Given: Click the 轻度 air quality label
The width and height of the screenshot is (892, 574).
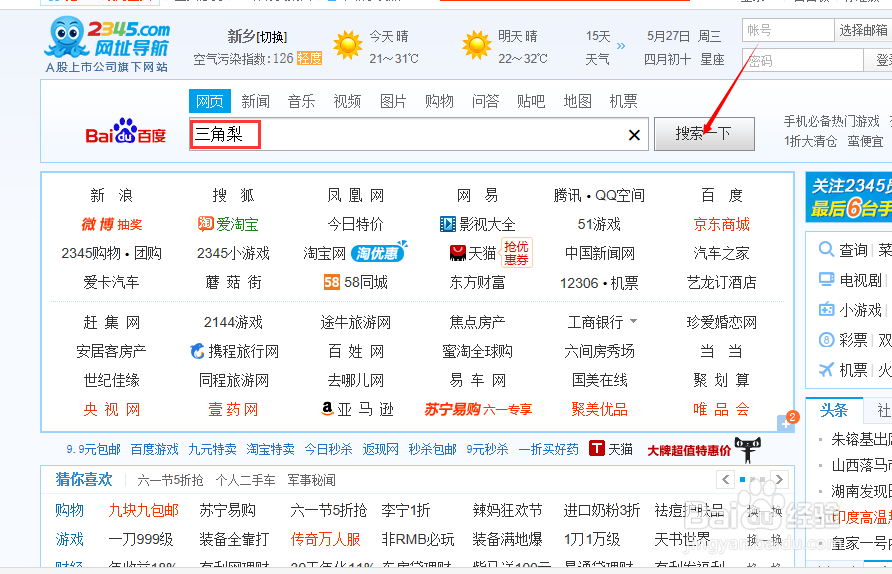Looking at the screenshot, I should [x=309, y=58].
